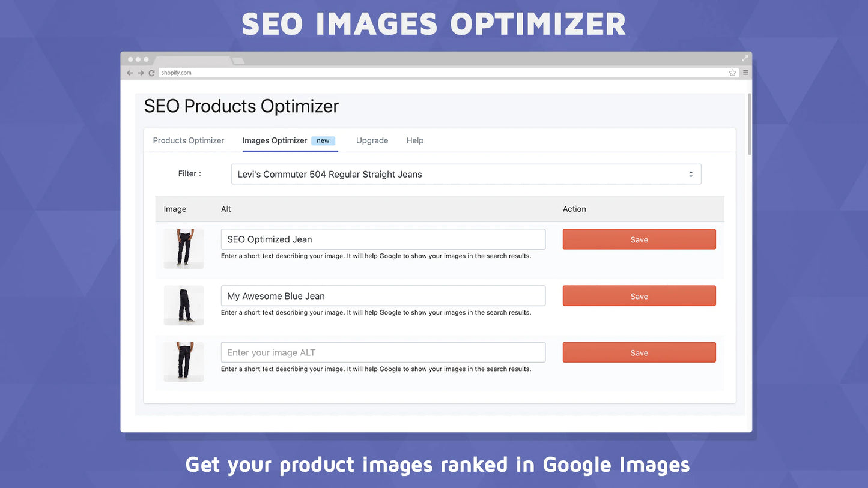Expand the Levi's Commuter 504 jeans selector
The height and width of the screenshot is (488, 868).
[466, 174]
